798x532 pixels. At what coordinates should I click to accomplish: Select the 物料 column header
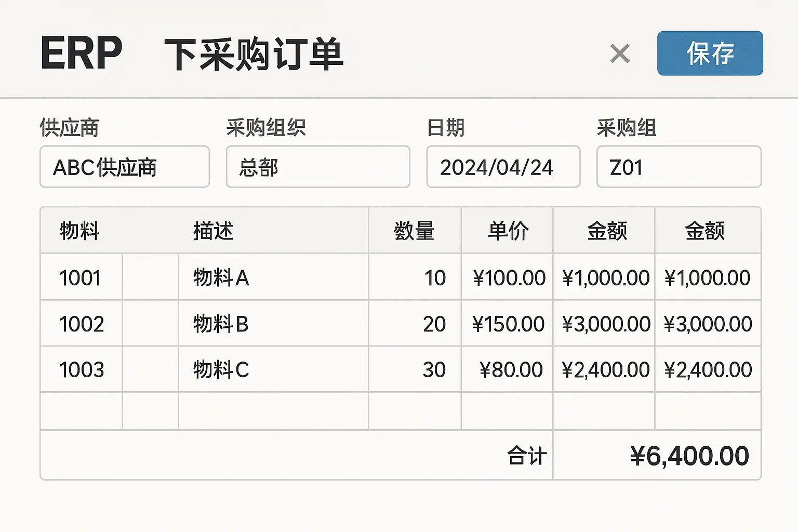point(79,231)
